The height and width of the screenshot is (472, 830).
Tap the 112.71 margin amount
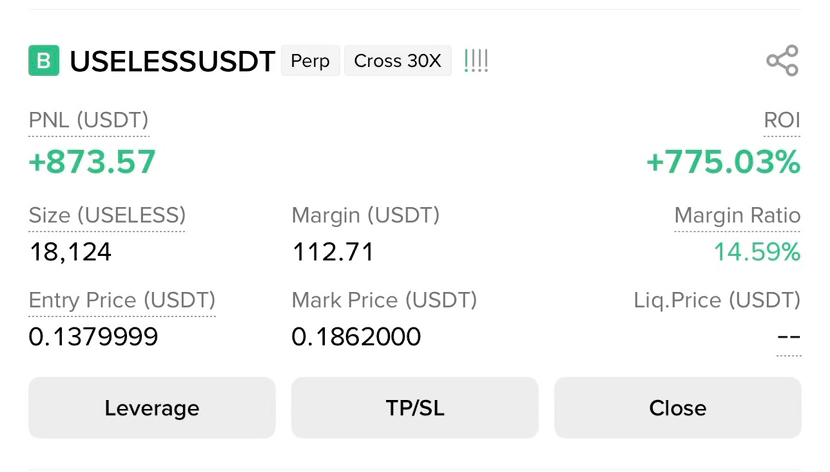333,252
